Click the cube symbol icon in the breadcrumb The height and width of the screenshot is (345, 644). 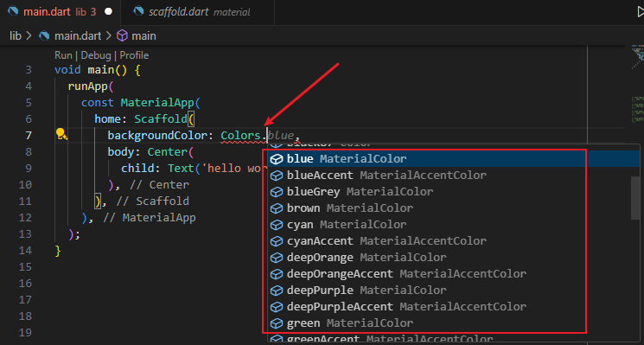click(122, 35)
